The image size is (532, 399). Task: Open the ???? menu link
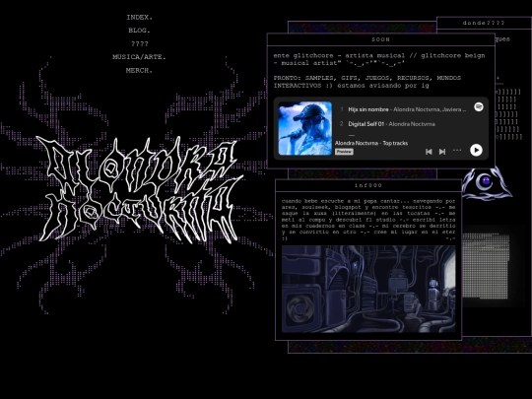point(140,44)
